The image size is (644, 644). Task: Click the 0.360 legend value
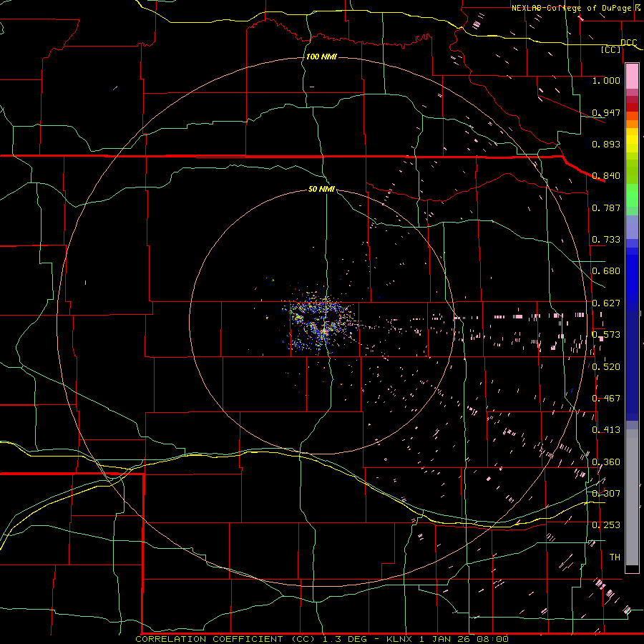(x=606, y=462)
